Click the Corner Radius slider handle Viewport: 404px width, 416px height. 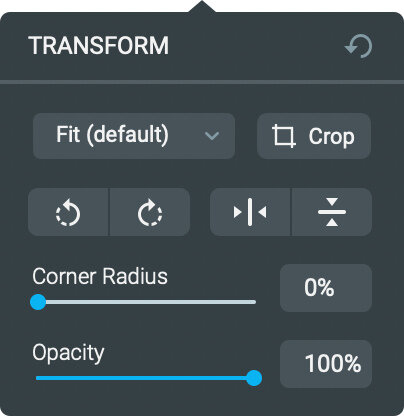pyautogui.click(x=38, y=302)
